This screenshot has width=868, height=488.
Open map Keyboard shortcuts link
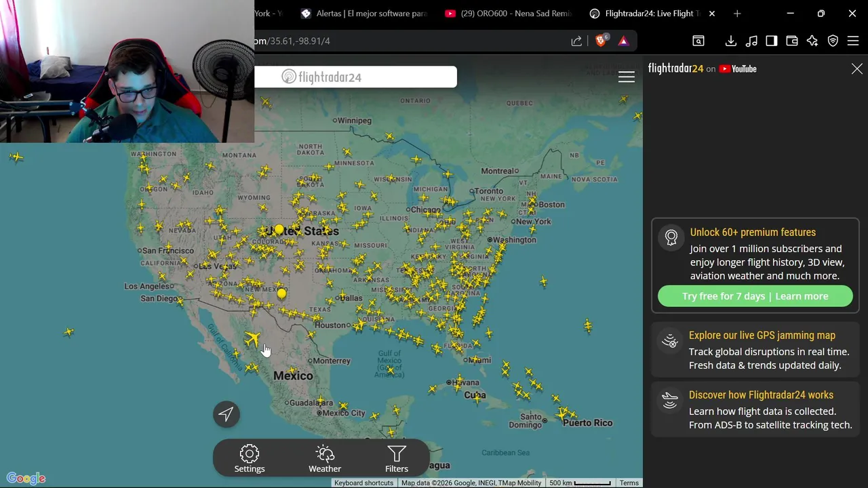(x=363, y=483)
